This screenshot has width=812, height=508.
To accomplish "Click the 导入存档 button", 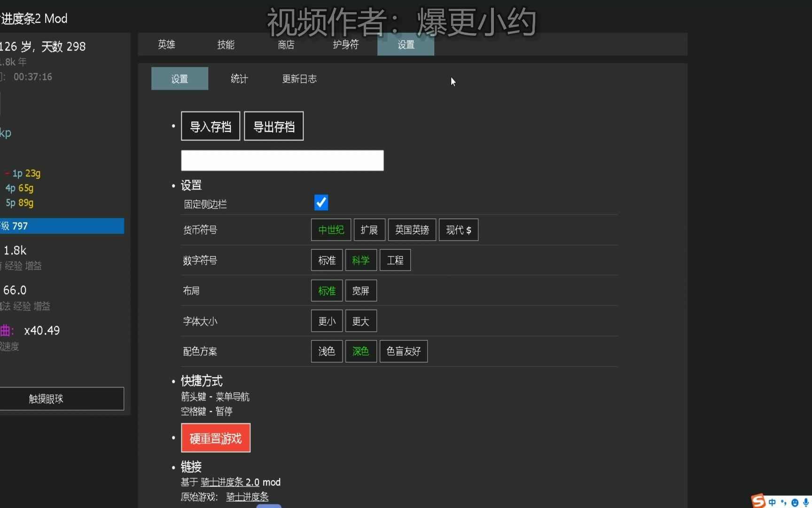I will 211,126.
